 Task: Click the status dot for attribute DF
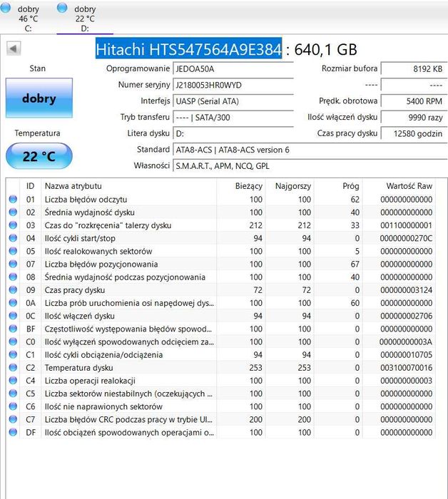(x=13, y=432)
